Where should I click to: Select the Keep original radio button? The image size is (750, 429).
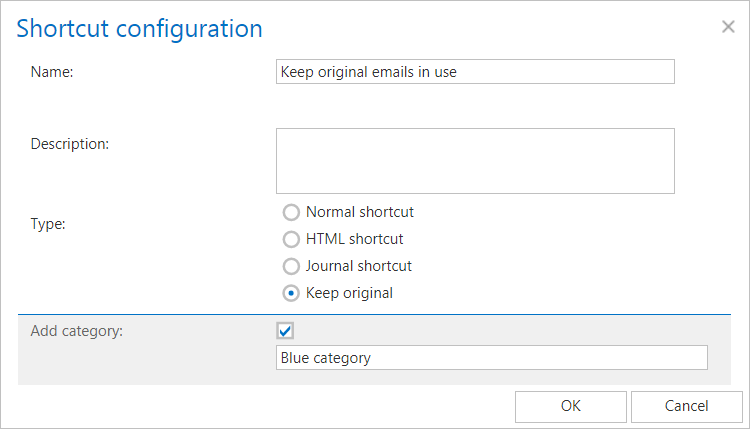click(291, 293)
